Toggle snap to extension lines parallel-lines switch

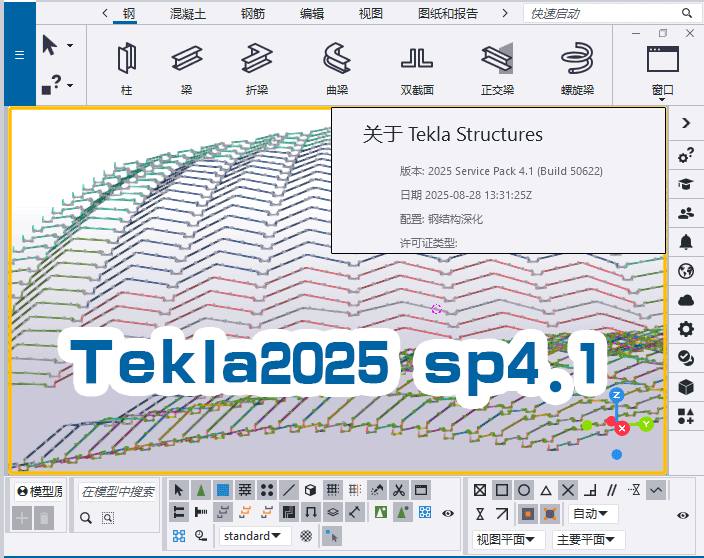pos(612,490)
